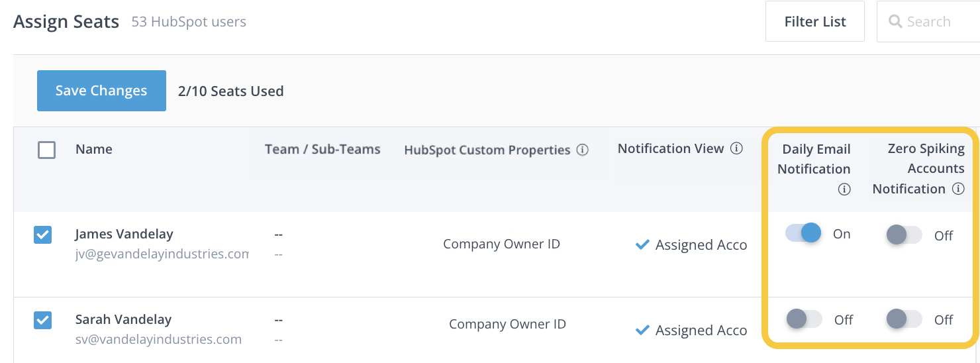The width and height of the screenshot is (980, 363).
Task: Enable Zero Spiking Accounts Notification for James
Action: (x=904, y=234)
